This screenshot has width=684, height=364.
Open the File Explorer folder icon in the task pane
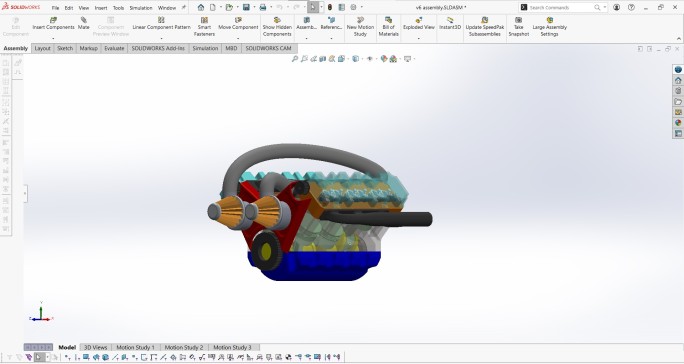point(678,102)
